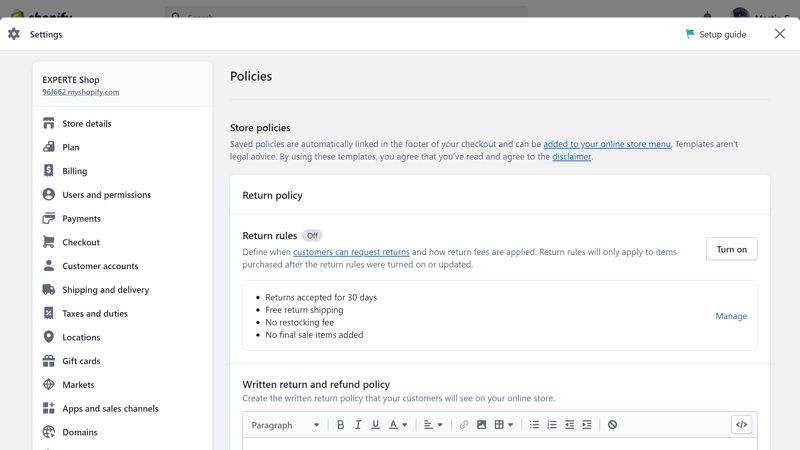
Task: Clear formatting with the circle-slash icon
Action: tap(612, 424)
